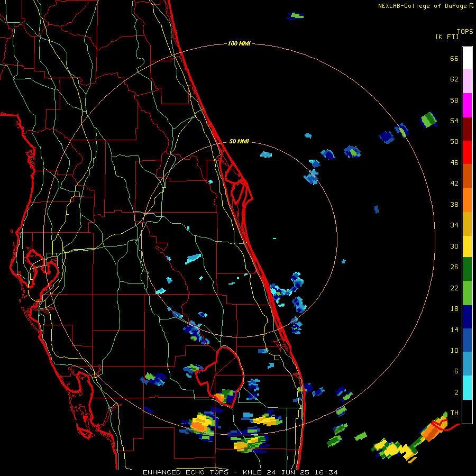Click the TOPS legend title
The image size is (476, 476).
click(465, 31)
